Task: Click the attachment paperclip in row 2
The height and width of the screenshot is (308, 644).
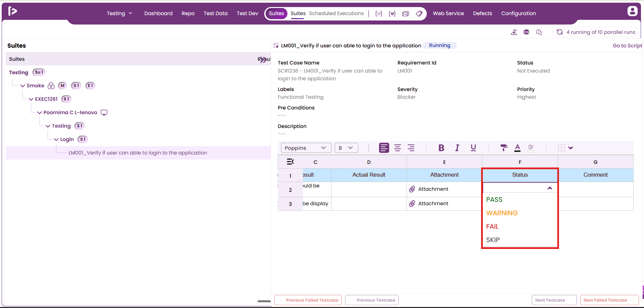Action: (x=412, y=189)
